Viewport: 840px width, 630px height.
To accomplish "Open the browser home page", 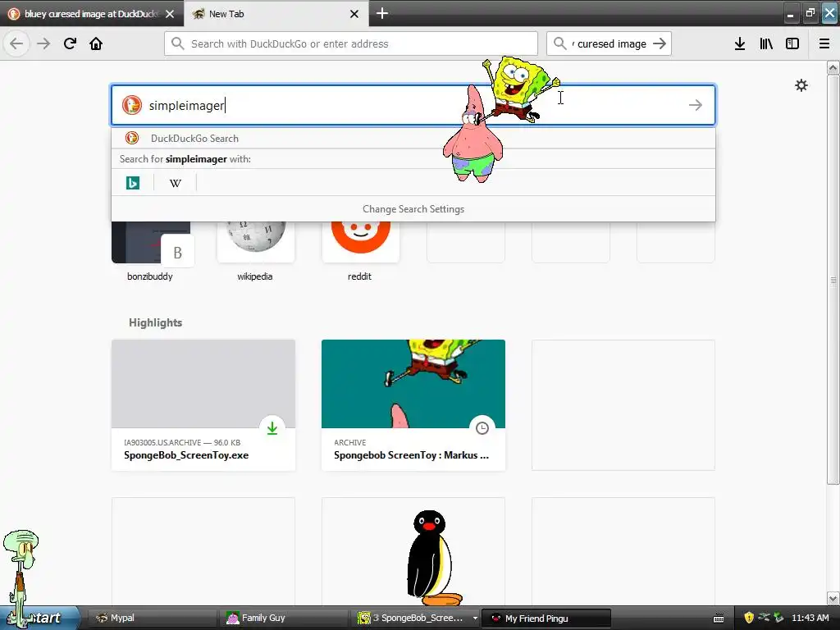I will point(96,44).
